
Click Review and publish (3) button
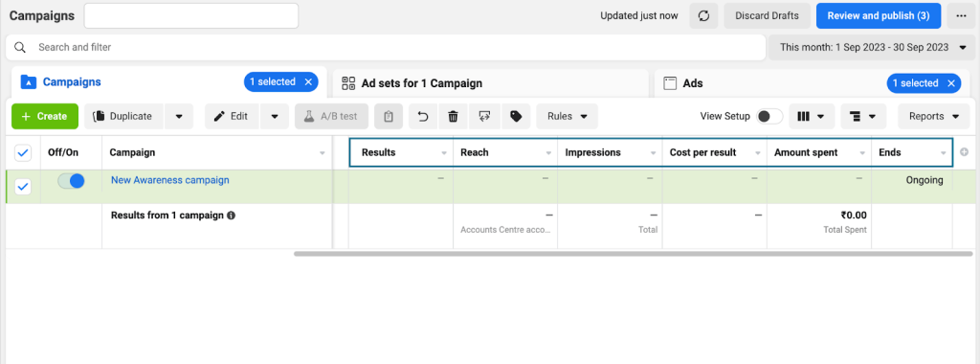(x=879, y=15)
